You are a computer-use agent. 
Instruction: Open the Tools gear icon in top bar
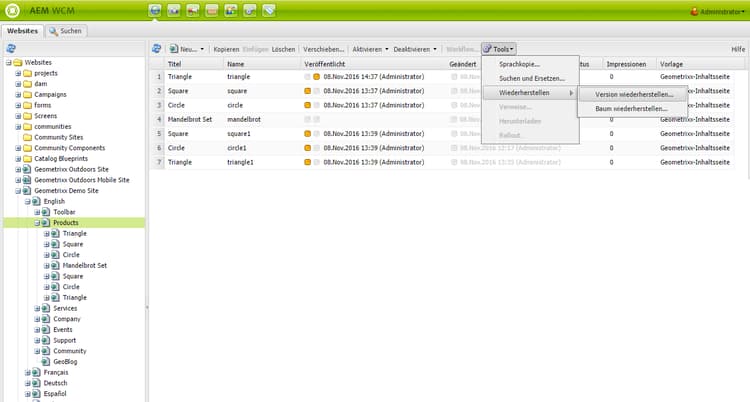(250, 11)
